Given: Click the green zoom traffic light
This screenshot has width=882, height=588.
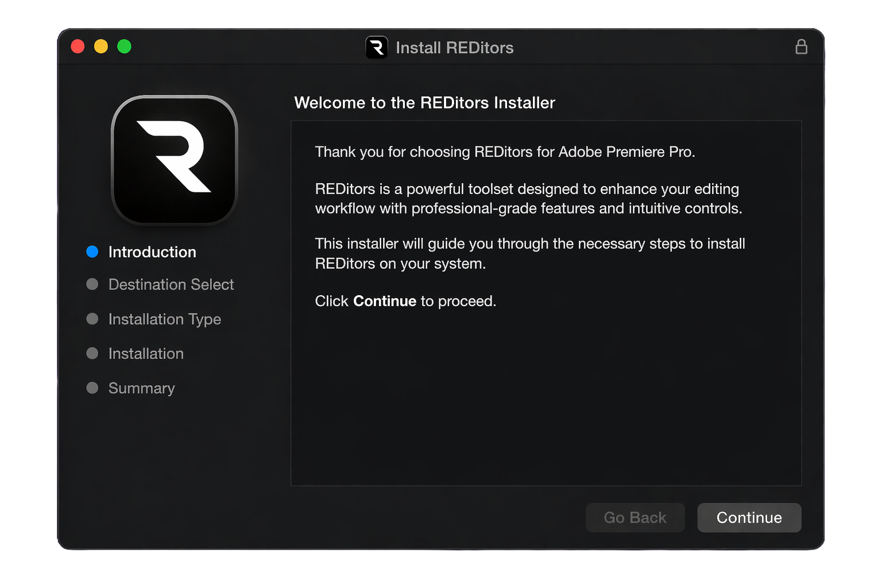Looking at the screenshot, I should pyautogui.click(x=124, y=47).
